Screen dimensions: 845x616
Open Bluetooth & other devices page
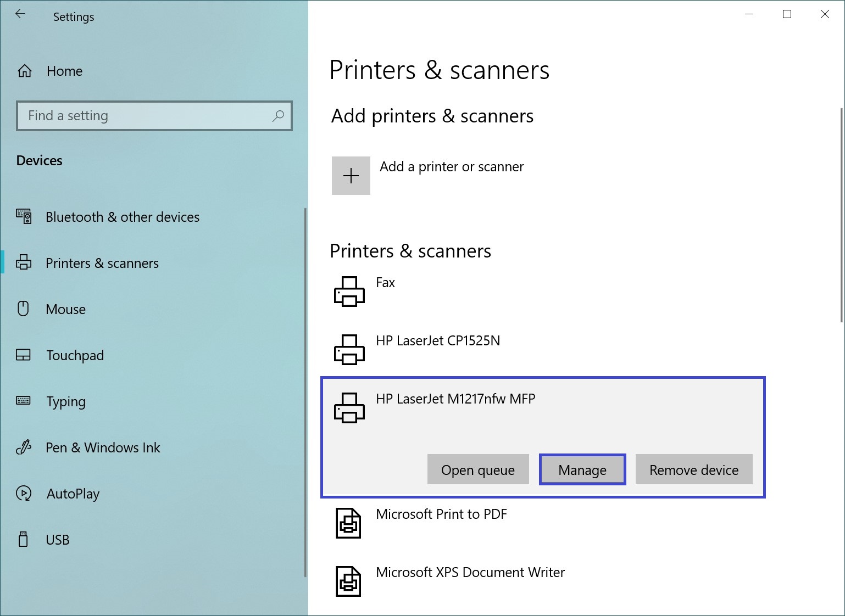tap(123, 217)
